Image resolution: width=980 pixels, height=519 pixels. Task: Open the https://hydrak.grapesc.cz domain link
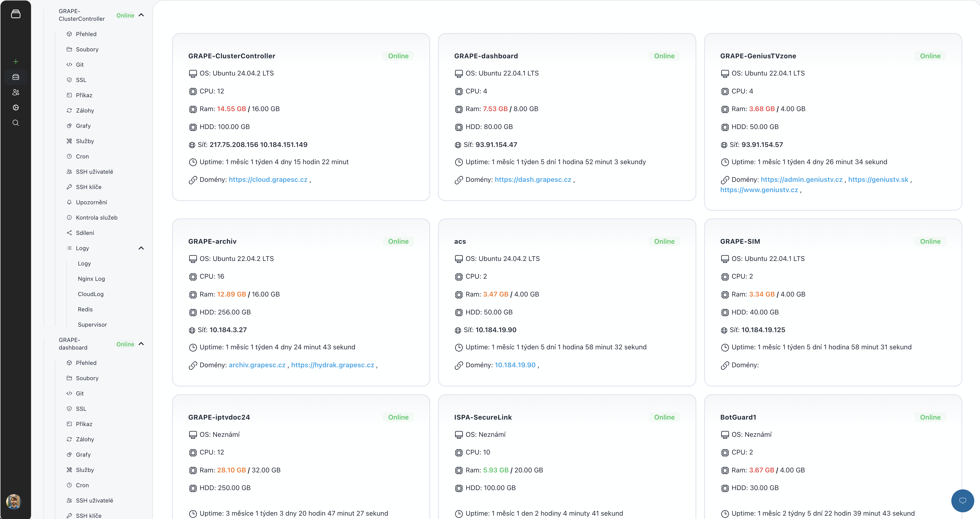[333, 365]
